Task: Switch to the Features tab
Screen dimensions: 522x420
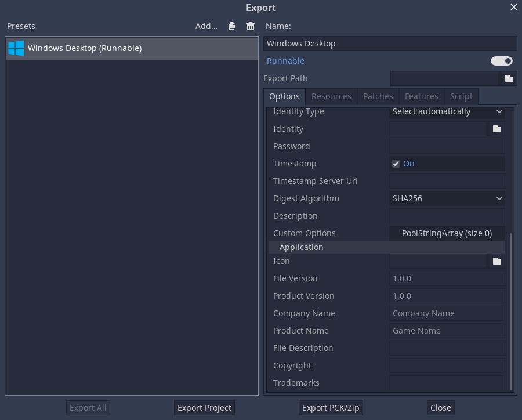Action: 422,96
